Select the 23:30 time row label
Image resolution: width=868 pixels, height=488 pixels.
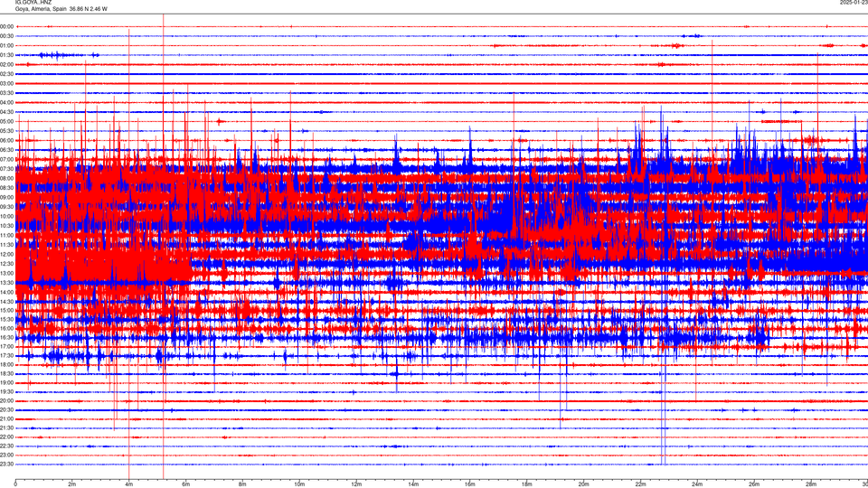pyautogui.click(x=6, y=465)
